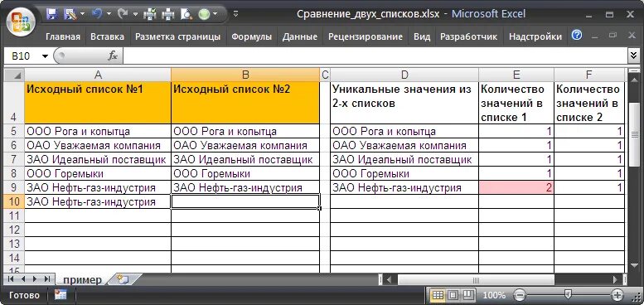Click the pink highlighted cell with value 2
644x305 pixels.
click(516, 187)
